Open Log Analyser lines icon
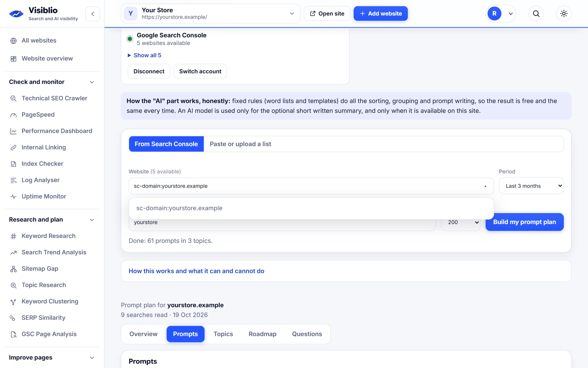 (13, 180)
